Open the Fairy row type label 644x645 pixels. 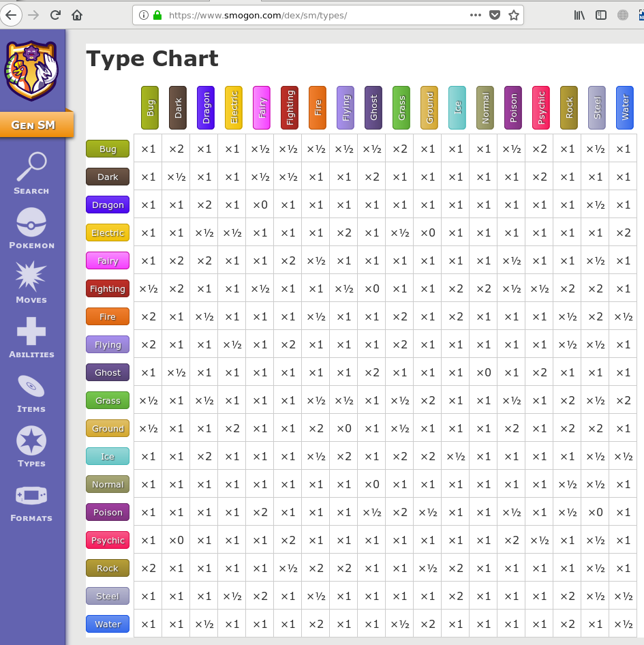tap(108, 261)
